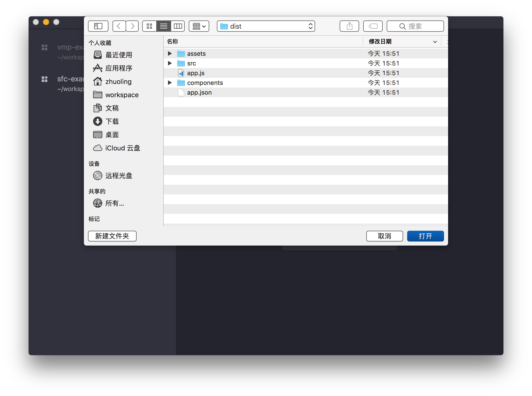532x396 pixels.
Task: Switch to icon view mode
Action: tap(149, 26)
